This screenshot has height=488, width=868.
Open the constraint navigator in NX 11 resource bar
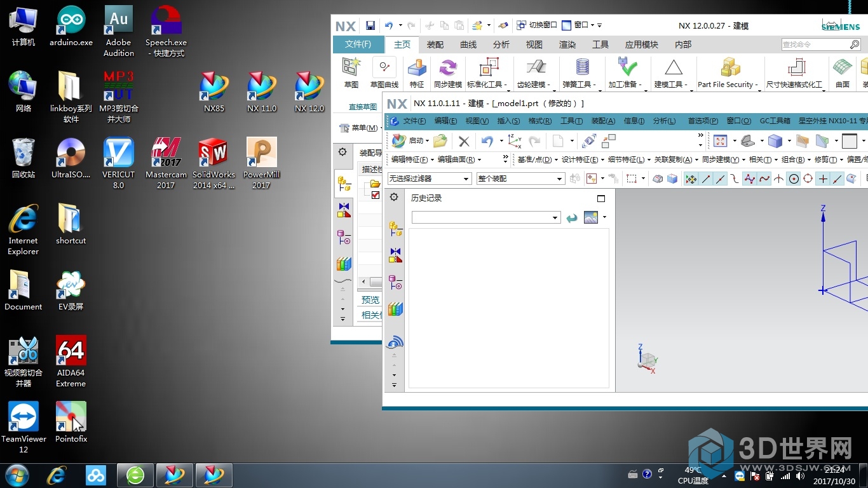tap(395, 255)
